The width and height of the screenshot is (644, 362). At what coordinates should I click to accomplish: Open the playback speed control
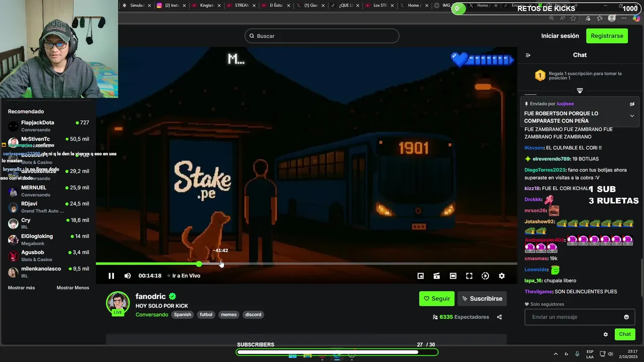coord(485,276)
